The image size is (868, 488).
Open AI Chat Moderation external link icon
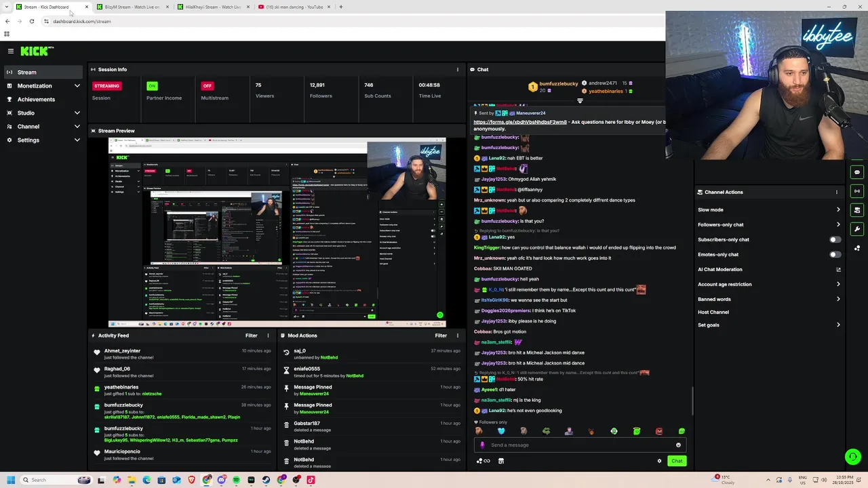click(838, 269)
